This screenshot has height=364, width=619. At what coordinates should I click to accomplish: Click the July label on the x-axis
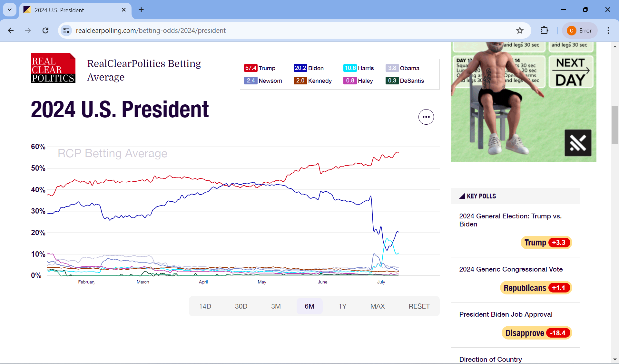coord(381,282)
